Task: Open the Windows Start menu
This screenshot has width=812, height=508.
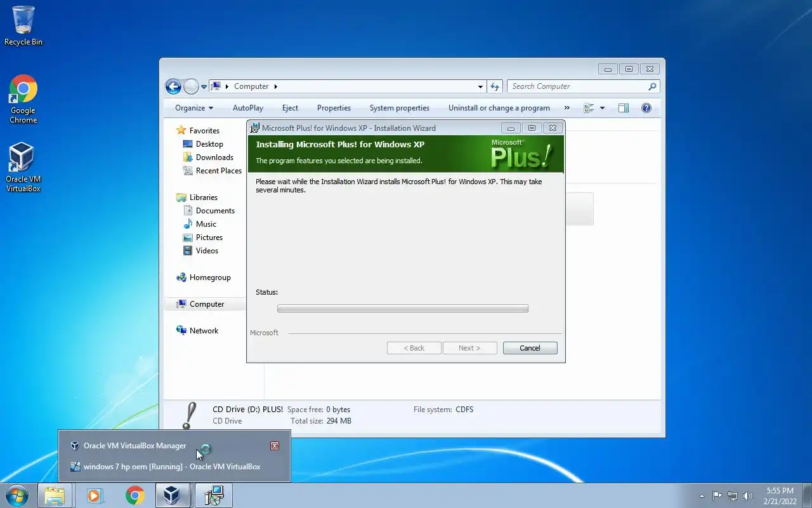Action: pyautogui.click(x=17, y=495)
